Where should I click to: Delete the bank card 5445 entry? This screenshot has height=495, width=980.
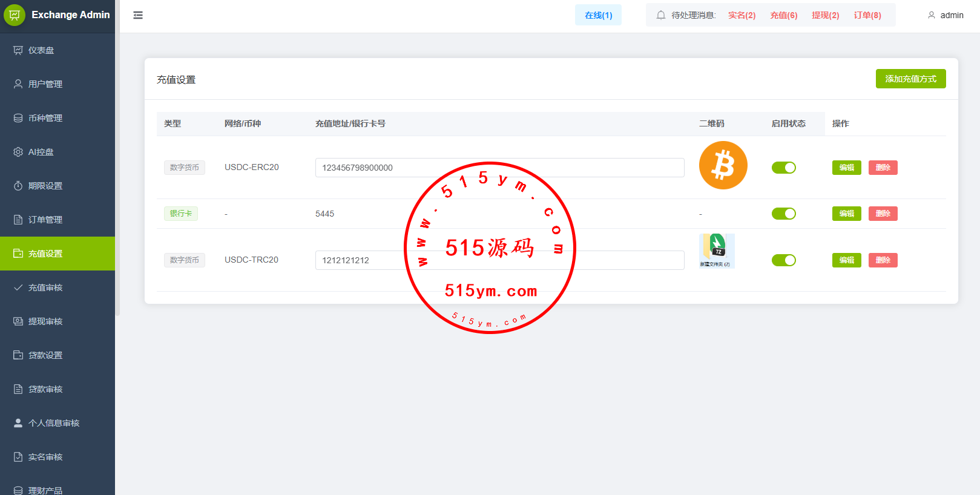pos(883,214)
